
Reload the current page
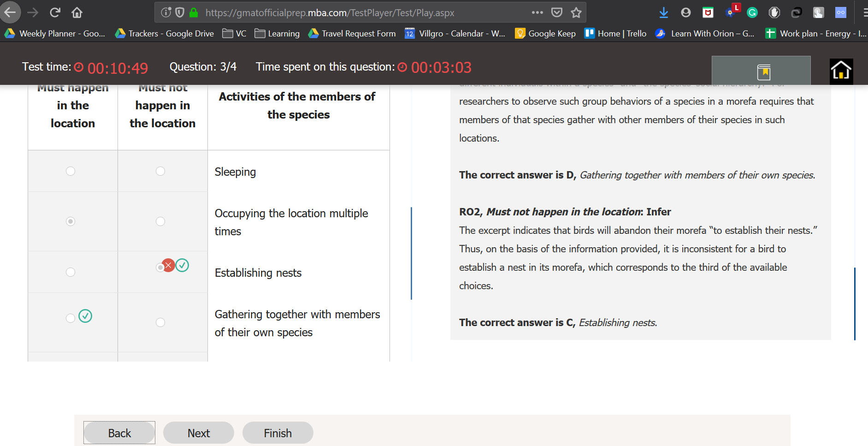(x=55, y=12)
